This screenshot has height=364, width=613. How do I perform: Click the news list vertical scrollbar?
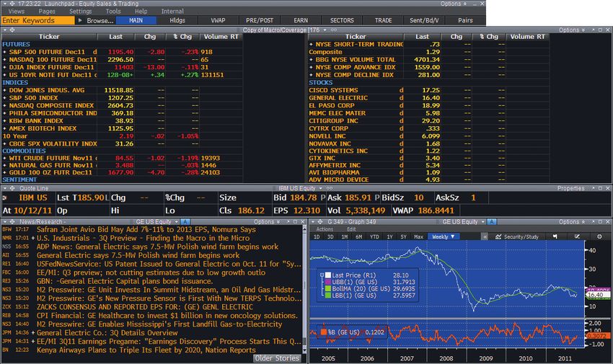[304, 288]
